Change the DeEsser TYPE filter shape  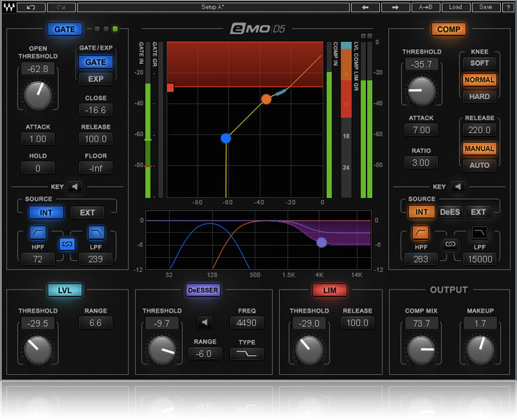(x=246, y=353)
